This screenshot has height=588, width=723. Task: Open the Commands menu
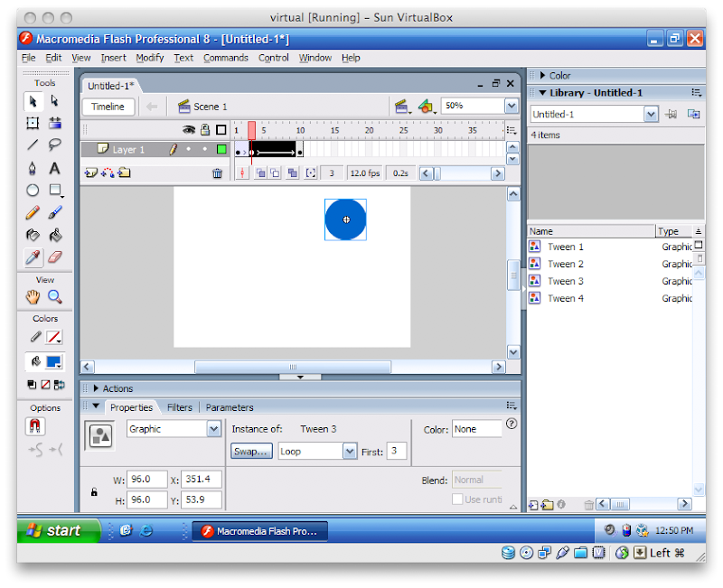click(x=226, y=58)
